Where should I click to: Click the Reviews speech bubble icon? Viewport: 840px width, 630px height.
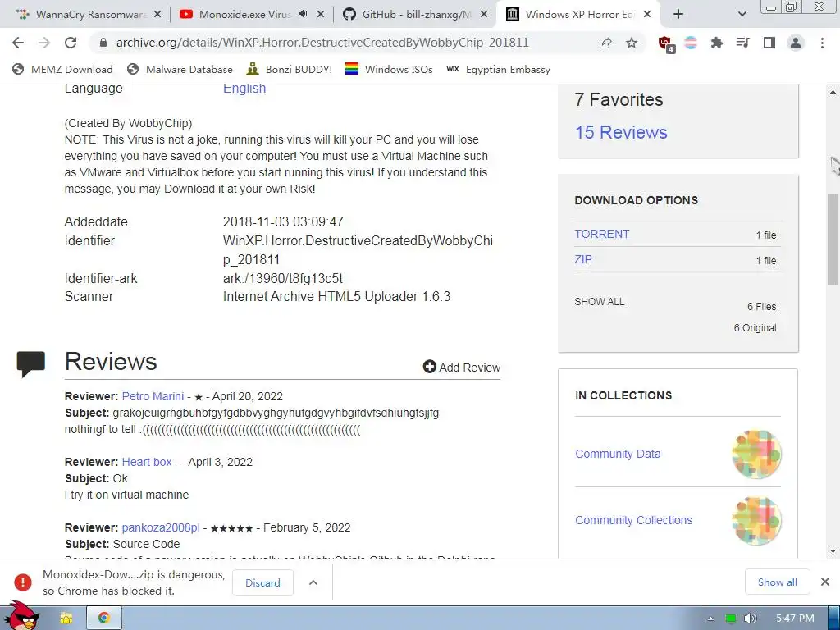click(x=30, y=363)
